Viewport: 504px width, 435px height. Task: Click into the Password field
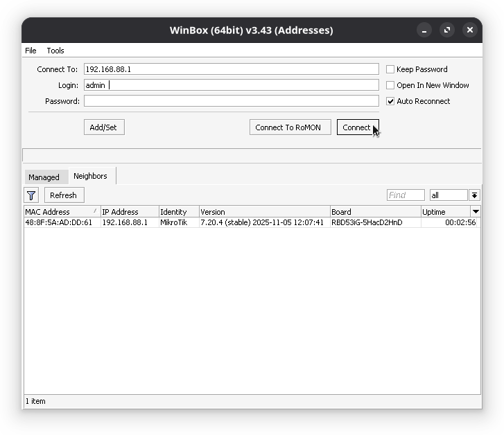click(x=231, y=101)
